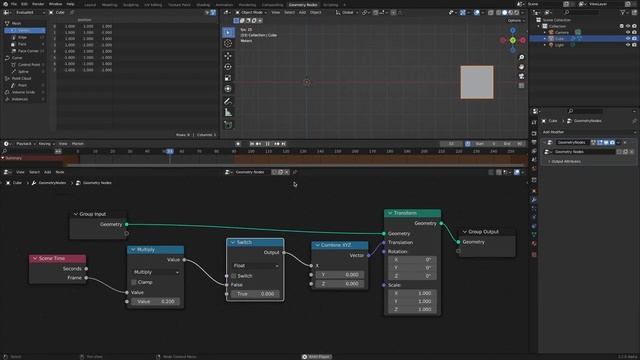
Task: Click the Blender logo icon in top bar
Action: tap(5, 4)
